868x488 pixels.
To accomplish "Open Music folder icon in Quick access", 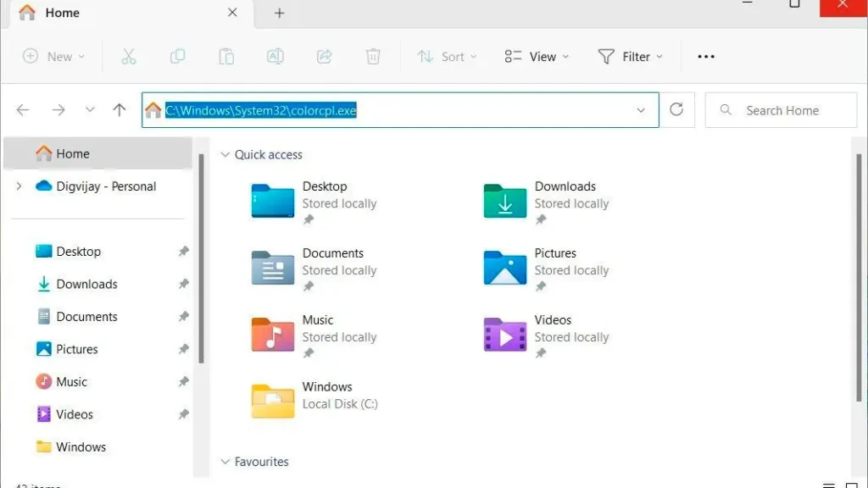I will click(x=272, y=335).
